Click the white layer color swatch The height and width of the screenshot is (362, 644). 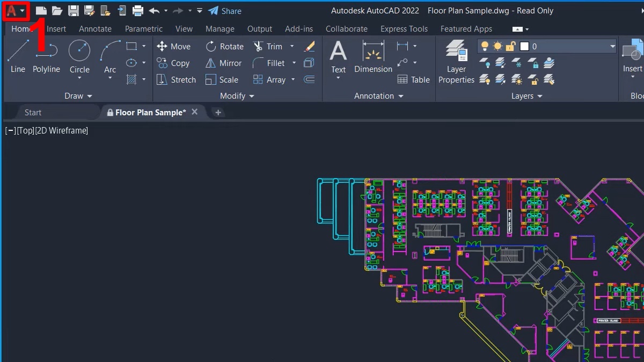coord(524,47)
